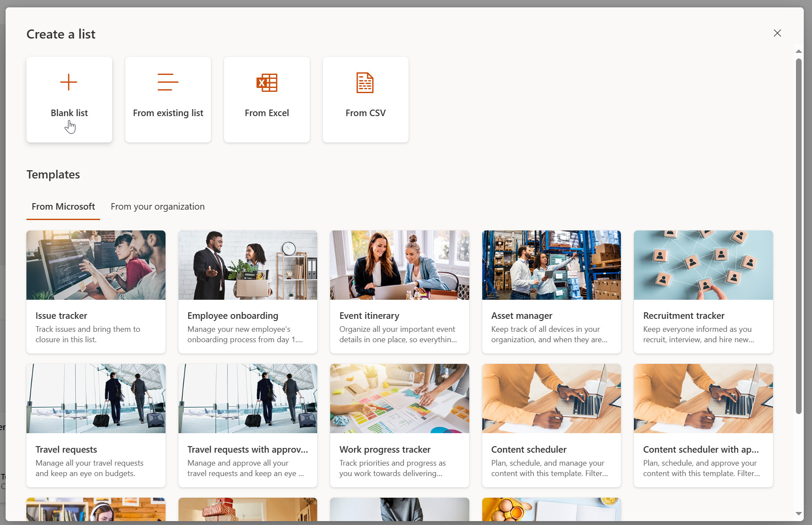Open Content scheduler with approvals image

703,399
